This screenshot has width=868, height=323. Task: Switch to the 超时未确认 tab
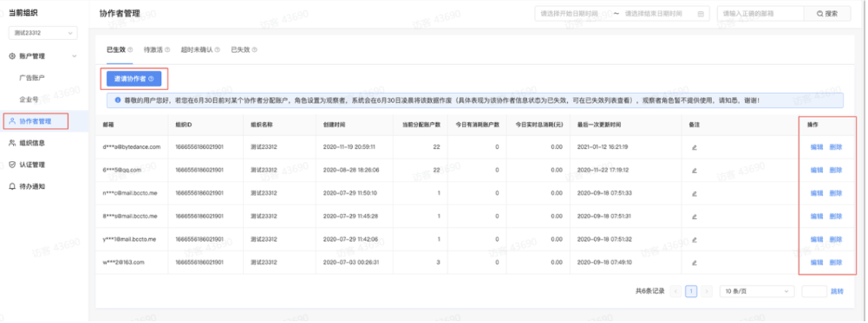(x=197, y=49)
